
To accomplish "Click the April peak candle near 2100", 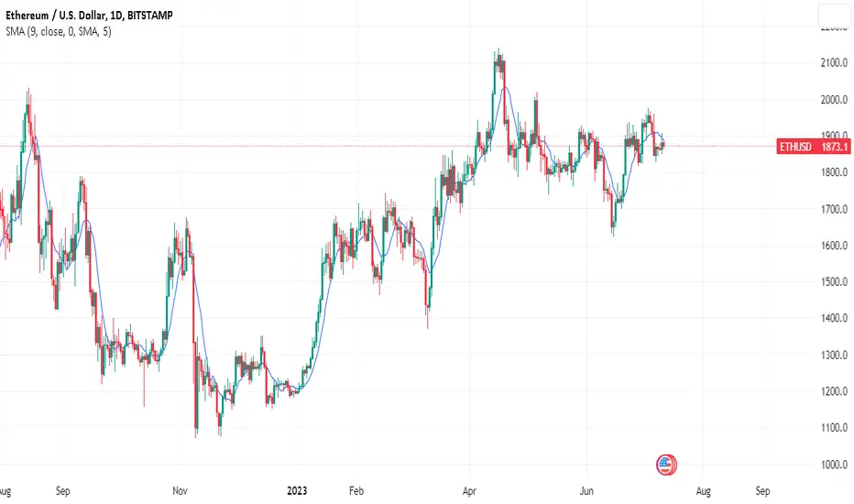I will (498, 64).
